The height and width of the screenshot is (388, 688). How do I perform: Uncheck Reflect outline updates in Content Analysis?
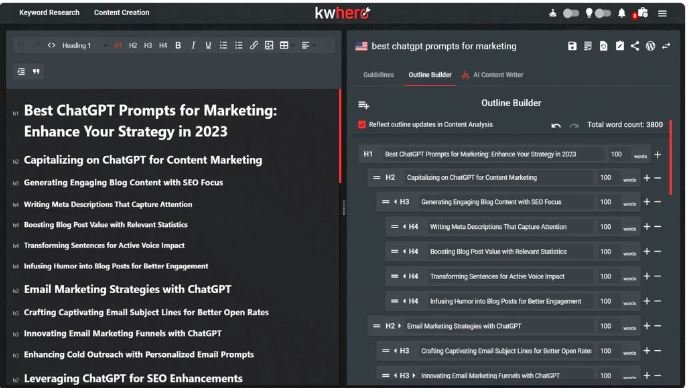pyautogui.click(x=362, y=125)
